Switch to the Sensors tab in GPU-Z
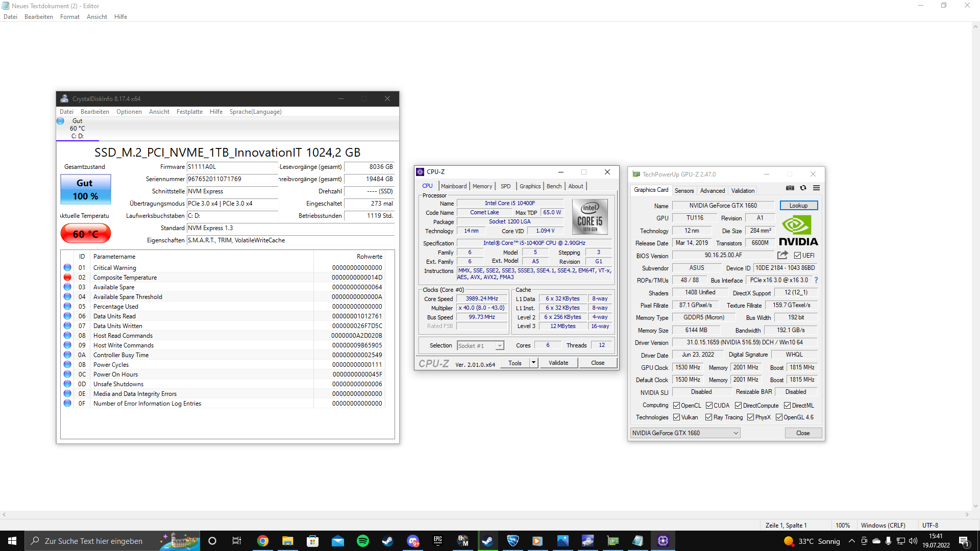This screenshot has width=980, height=551. click(x=684, y=191)
